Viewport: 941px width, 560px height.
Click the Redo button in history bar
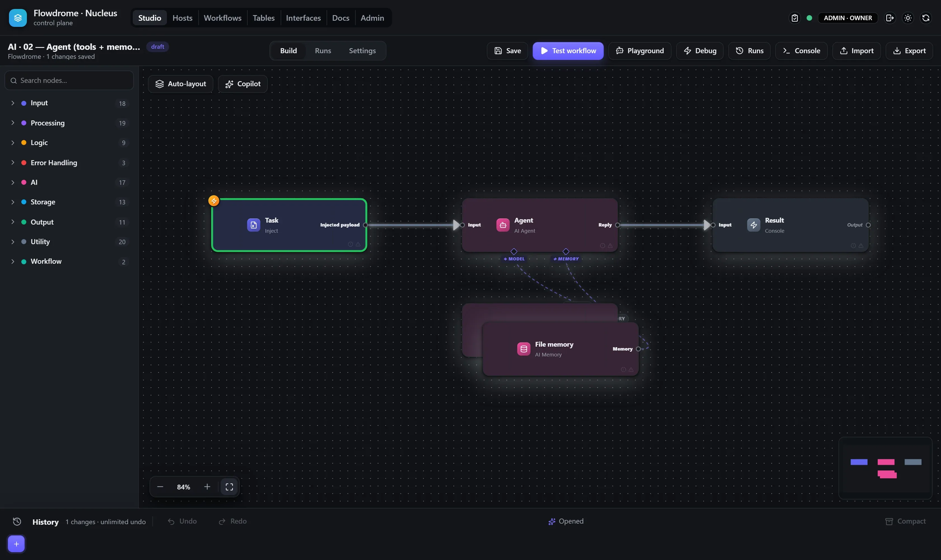232,521
